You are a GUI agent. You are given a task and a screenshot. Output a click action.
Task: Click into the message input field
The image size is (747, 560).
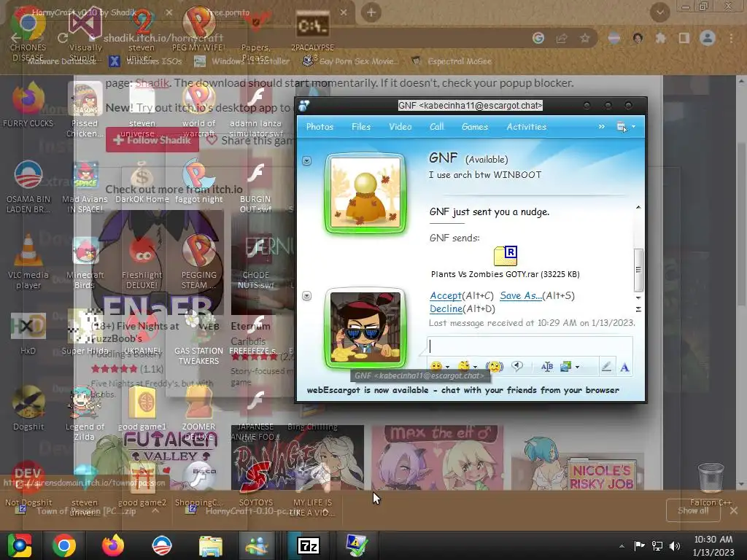tap(530, 346)
